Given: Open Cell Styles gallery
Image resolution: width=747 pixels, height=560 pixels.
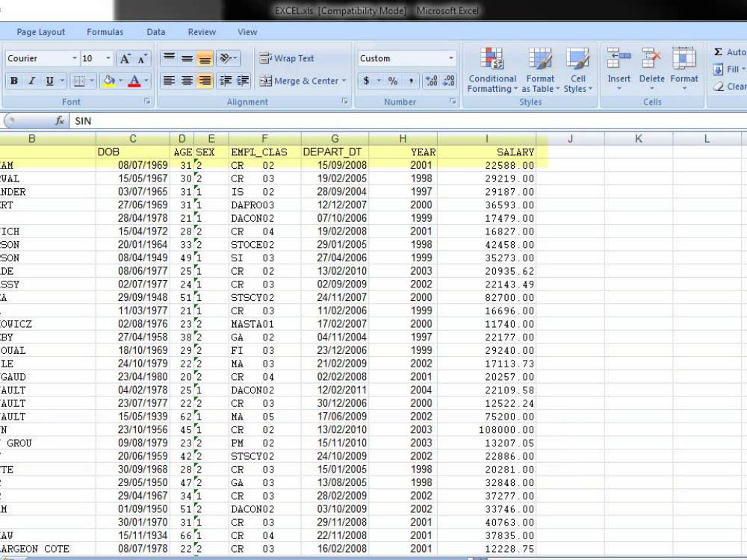Looking at the screenshot, I should pyautogui.click(x=578, y=70).
